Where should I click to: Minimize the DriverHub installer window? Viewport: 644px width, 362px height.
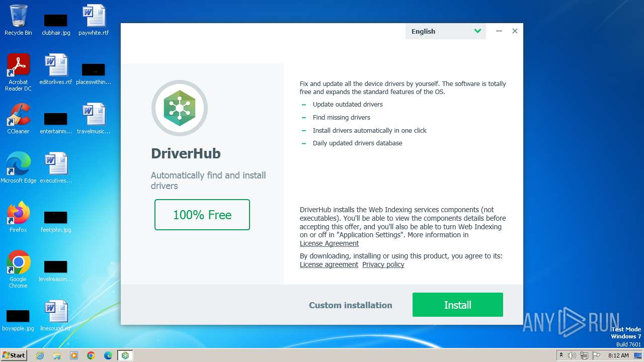(x=499, y=31)
